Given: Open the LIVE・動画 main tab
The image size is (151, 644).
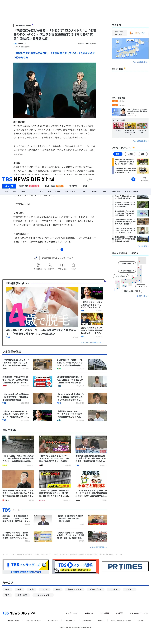Looking at the screenshot, I should (54, 186).
